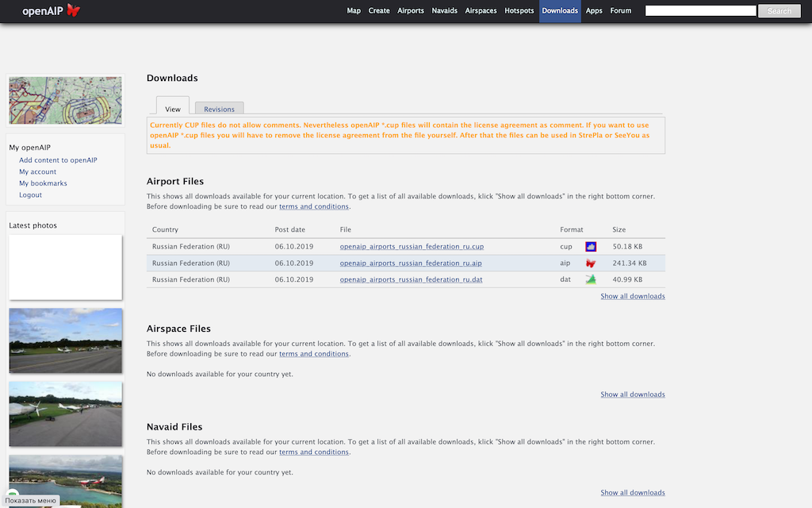Click the Logout link in sidebar
Viewport: 812px width, 508px height.
[30, 195]
